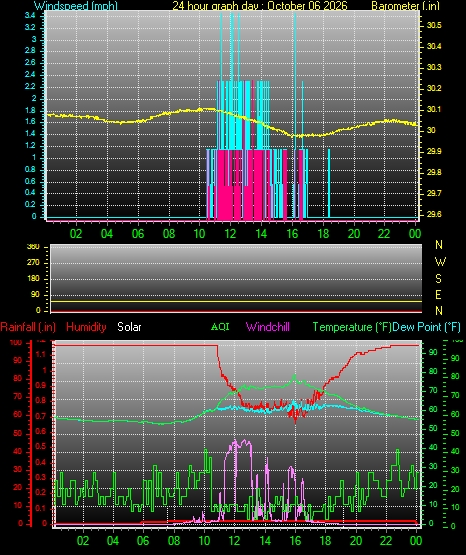Click the 2.8 windspeed axis value

pyautogui.click(x=30, y=51)
